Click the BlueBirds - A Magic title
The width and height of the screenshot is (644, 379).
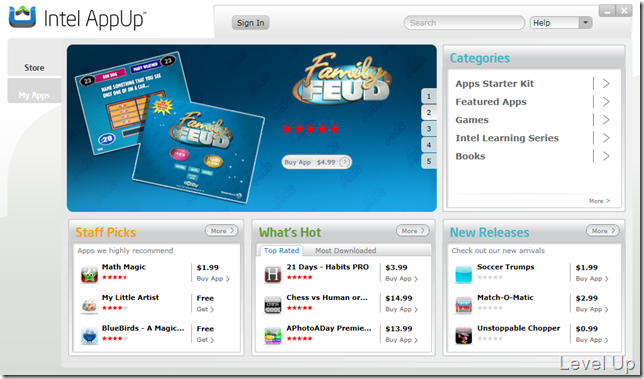(143, 328)
